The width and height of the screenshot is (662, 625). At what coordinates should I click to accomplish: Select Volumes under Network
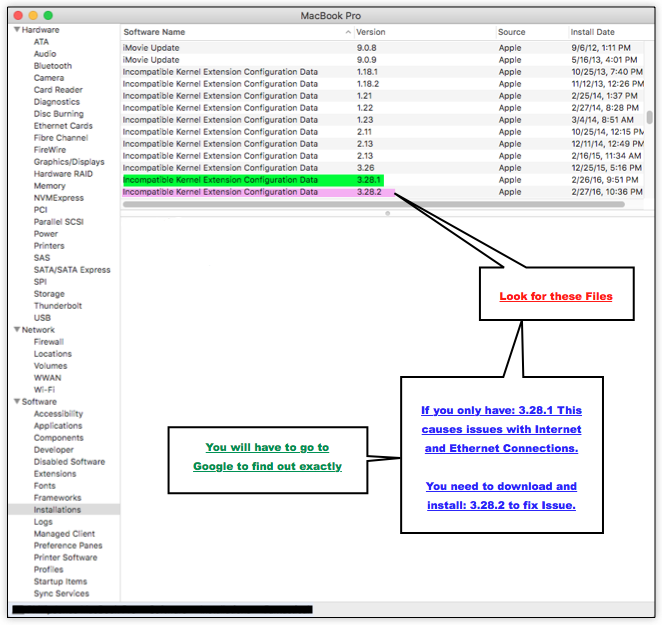(50, 366)
